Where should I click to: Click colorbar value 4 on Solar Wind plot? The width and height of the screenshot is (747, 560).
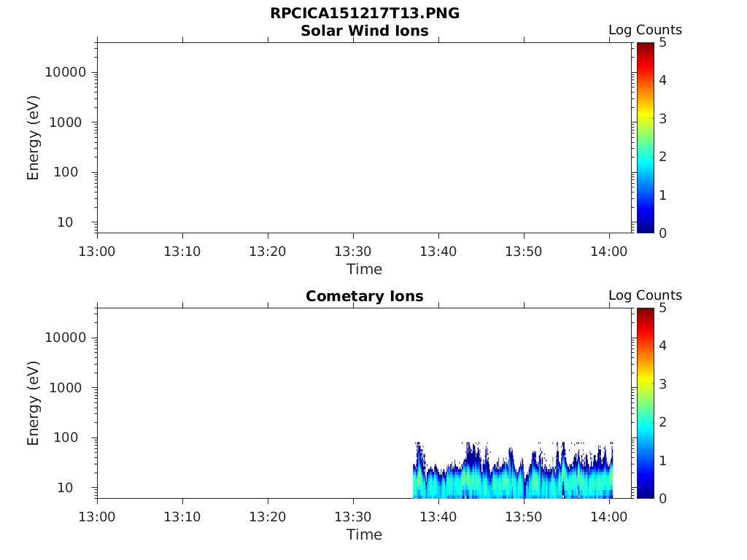[x=662, y=80]
